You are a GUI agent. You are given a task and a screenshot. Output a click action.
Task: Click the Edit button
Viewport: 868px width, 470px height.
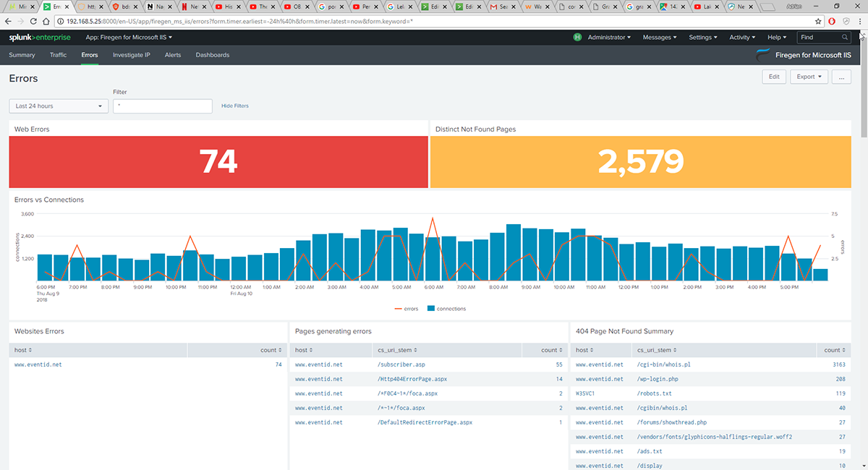[773, 77]
